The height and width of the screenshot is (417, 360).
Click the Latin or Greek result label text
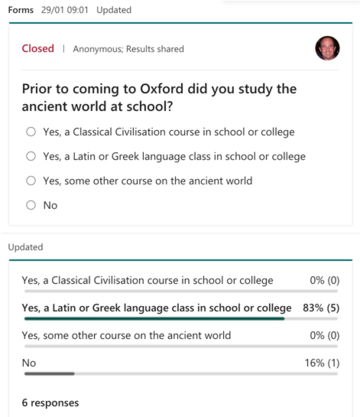[156, 308]
